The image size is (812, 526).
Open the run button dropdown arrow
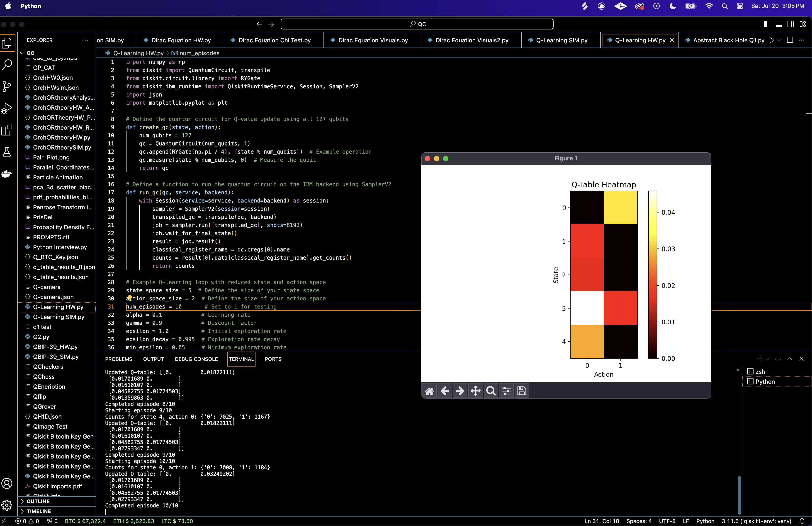pyautogui.click(x=780, y=40)
